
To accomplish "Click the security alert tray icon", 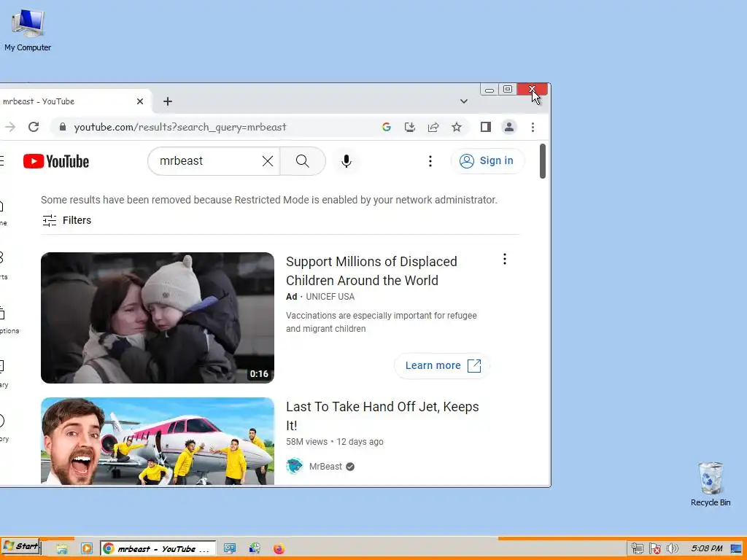I will pyautogui.click(x=655, y=548).
